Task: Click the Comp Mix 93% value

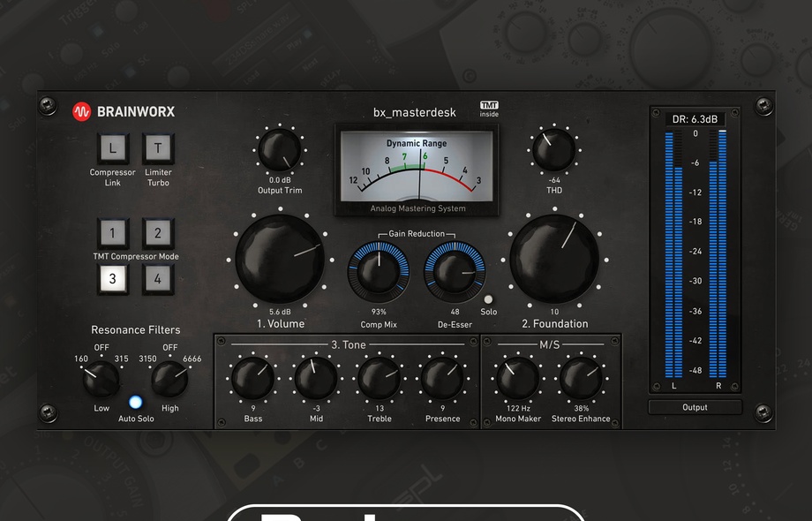Action: pyautogui.click(x=379, y=312)
